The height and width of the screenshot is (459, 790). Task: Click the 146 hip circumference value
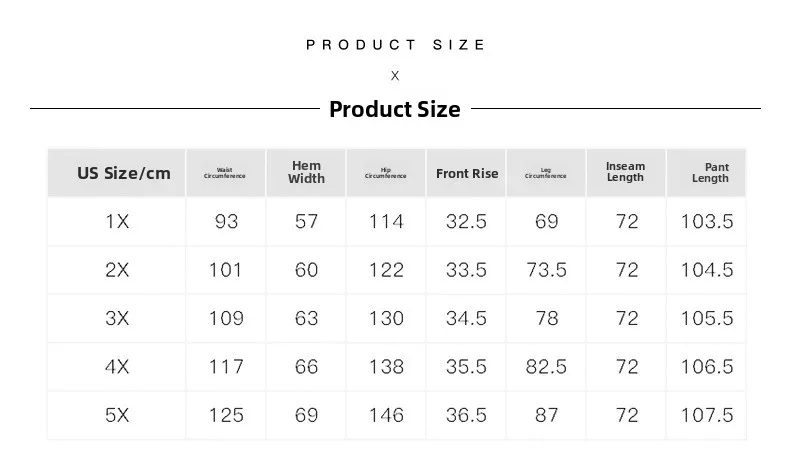click(x=386, y=415)
